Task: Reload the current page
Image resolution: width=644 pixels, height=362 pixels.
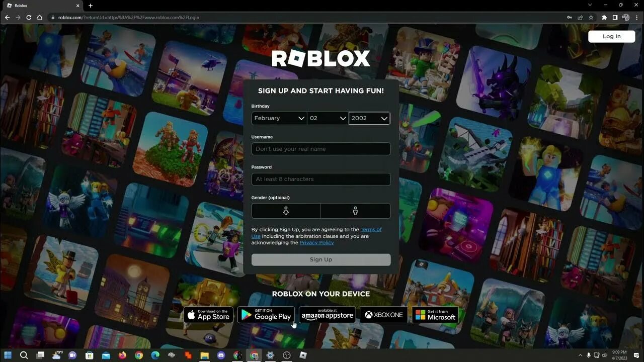Action: click(29, 17)
